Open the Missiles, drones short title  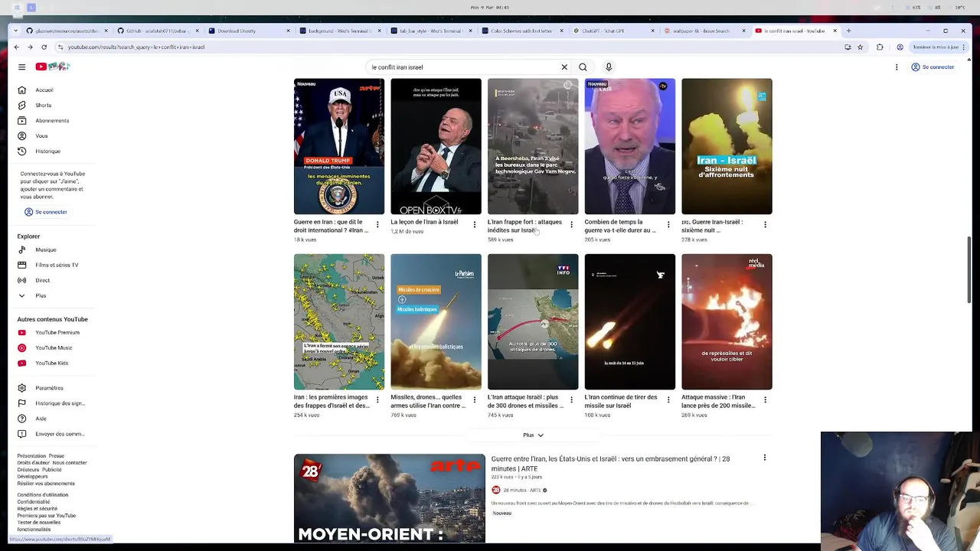[428, 401]
